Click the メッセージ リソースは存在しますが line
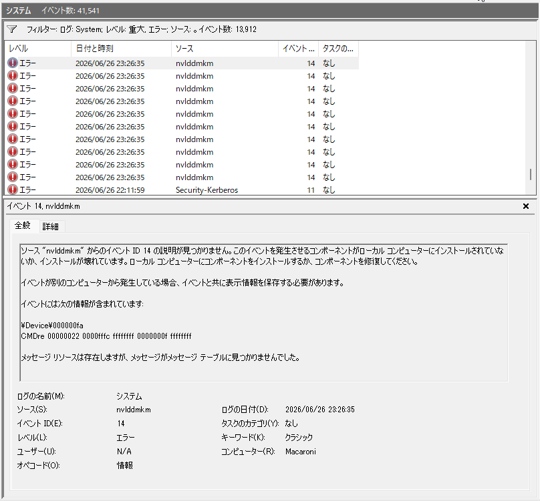 pos(160,357)
